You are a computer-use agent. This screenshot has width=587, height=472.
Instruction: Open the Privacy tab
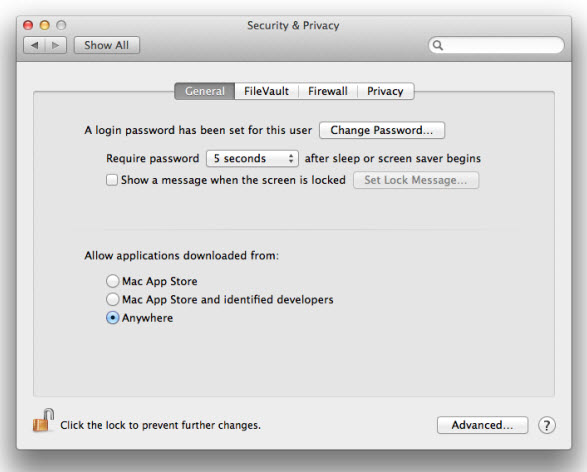(386, 91)
